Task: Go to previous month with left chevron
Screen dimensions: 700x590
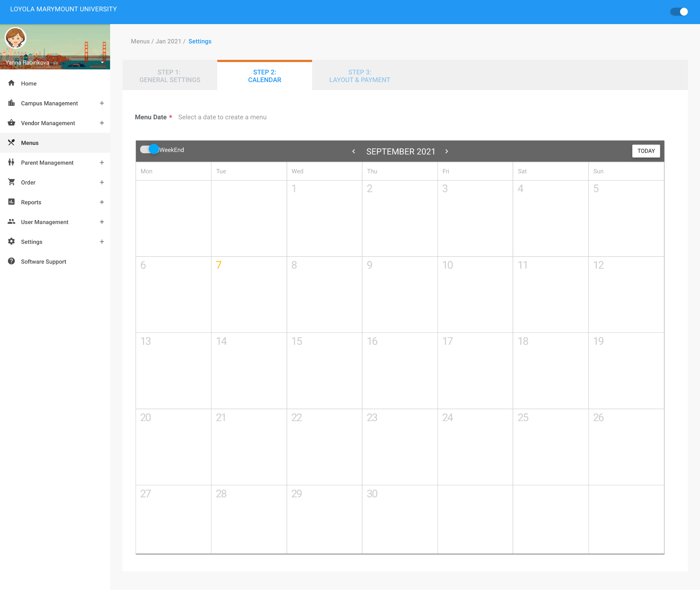Action: [354, 151]
